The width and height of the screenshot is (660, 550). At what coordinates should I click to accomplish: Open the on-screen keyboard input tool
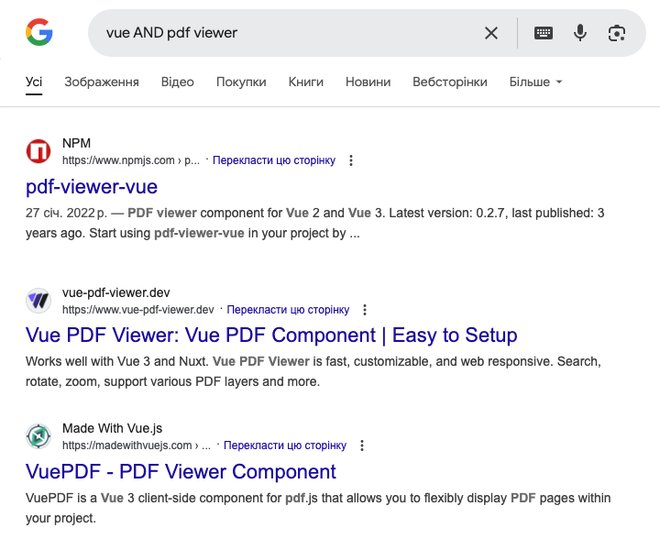click(543, 33)
